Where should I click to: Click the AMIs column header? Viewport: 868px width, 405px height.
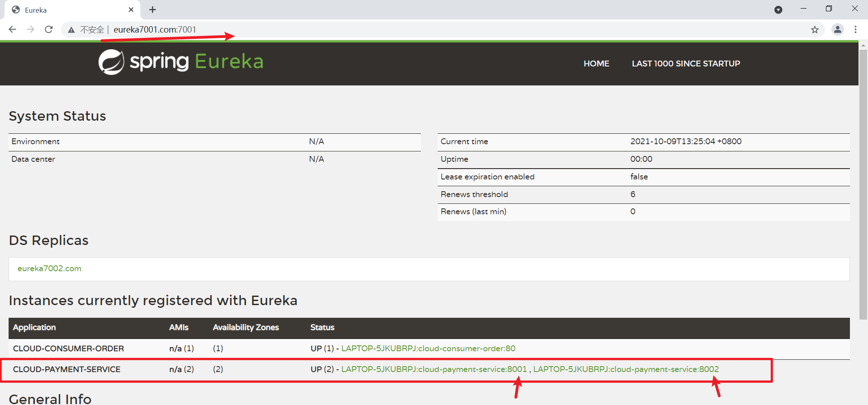179,328
